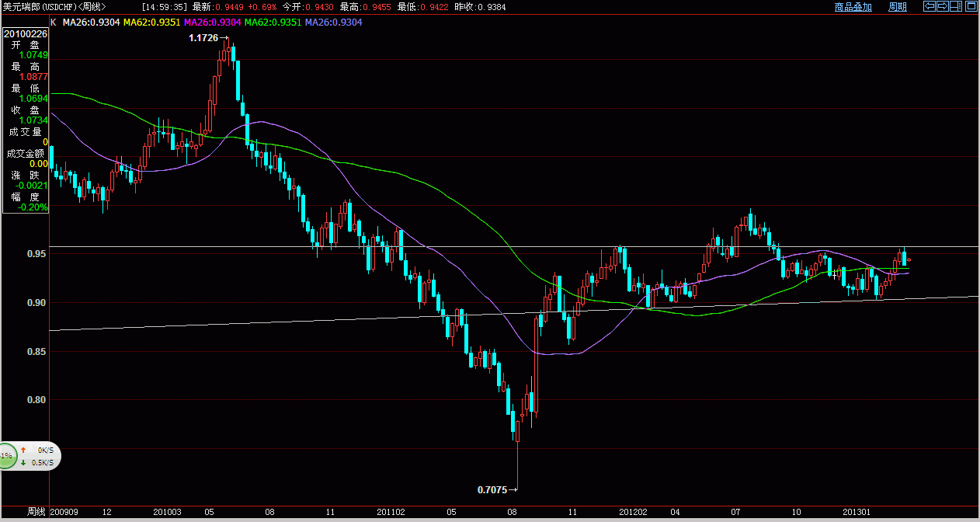Click the 0K/S upload speed indicator

tap(37, 451)
